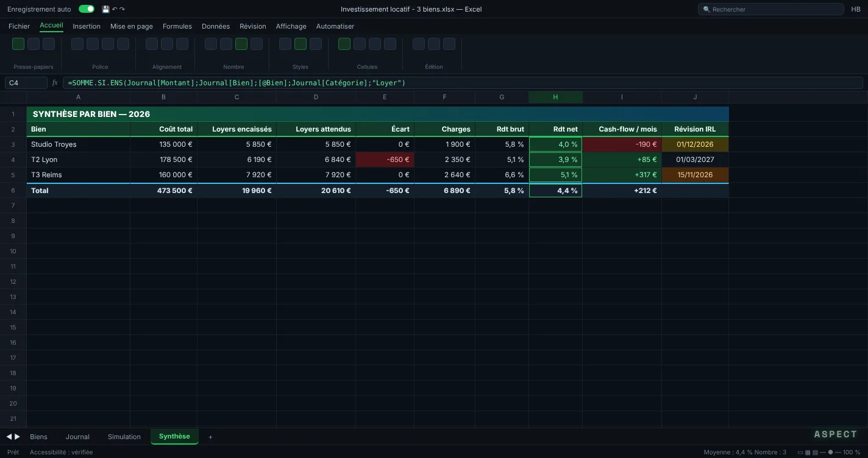868x458 pixels.
Task: Select row 6 by its row header
Action: click(x=13, y=190)
